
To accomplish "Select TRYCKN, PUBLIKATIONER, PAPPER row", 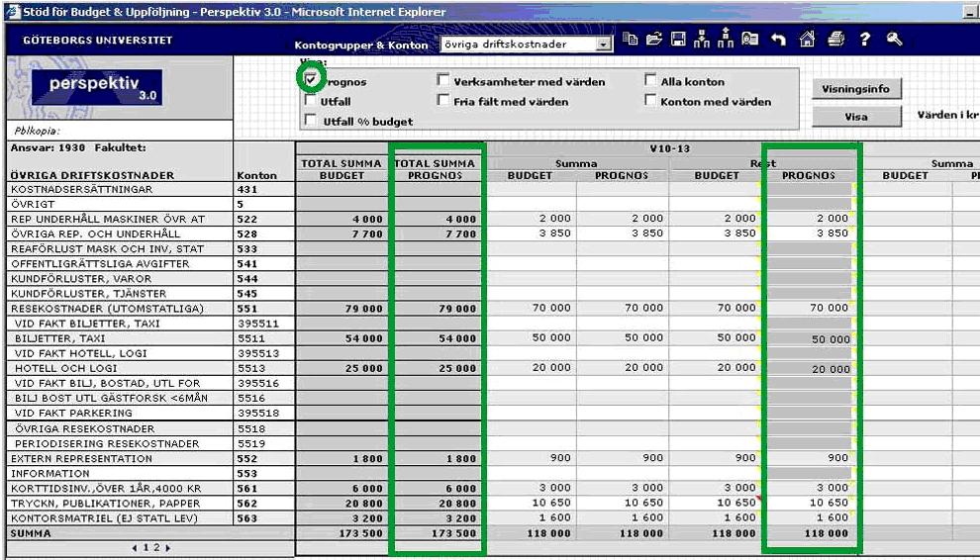I will click(x=106, y=504).
